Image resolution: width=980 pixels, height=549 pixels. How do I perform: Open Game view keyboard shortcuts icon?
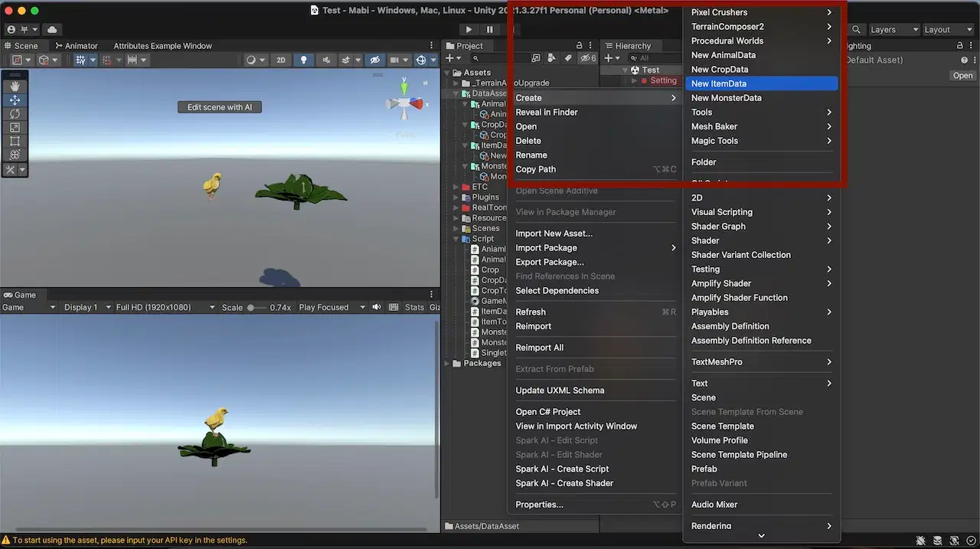[394, 307]
